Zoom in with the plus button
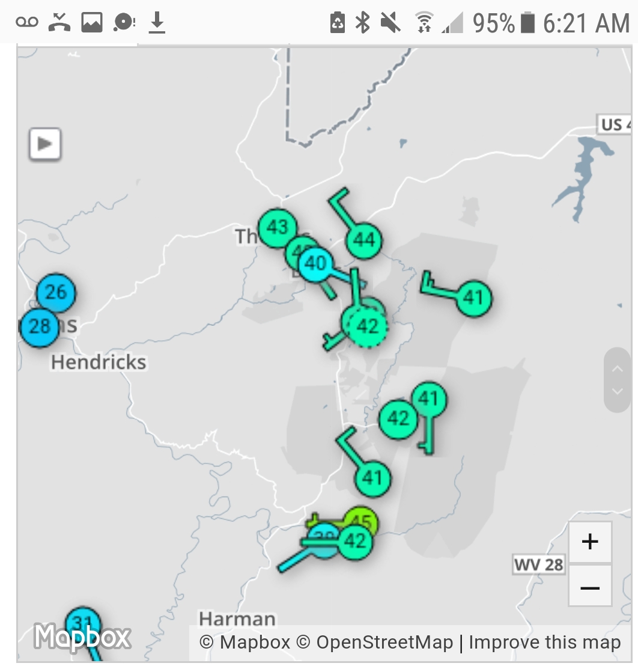The height and width of the screenshot is (672, 638). 589,542
